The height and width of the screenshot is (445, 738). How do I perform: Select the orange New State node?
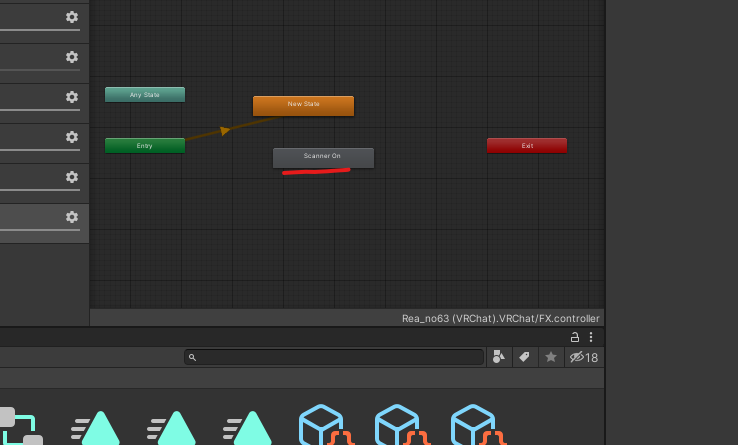[x=303, y=105]
